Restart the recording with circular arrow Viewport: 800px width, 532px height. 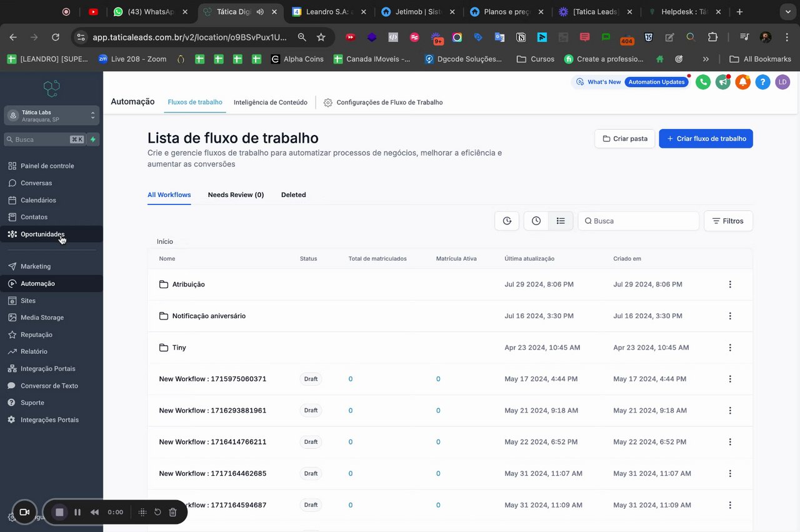pyautogui.click(x=157, y=512)
